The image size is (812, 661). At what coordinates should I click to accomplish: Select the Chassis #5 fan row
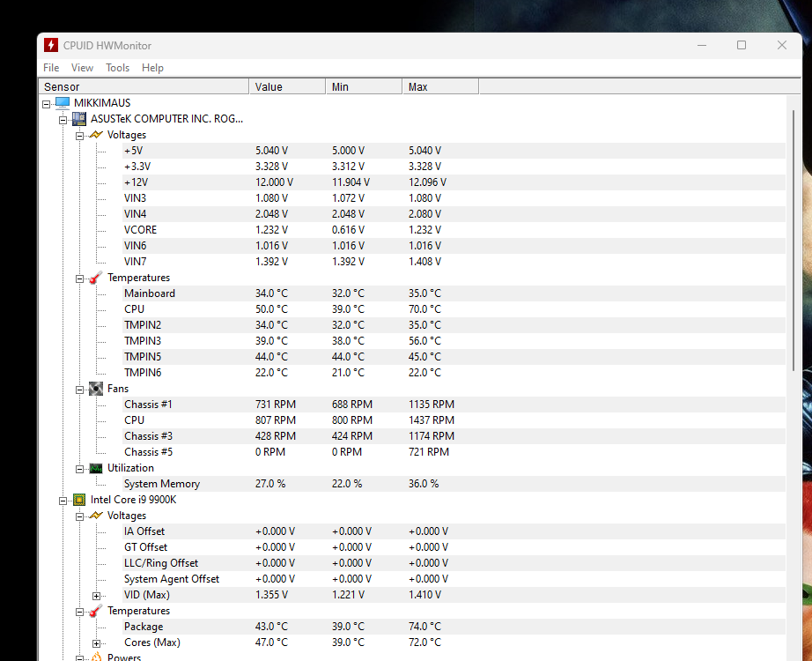454,452
